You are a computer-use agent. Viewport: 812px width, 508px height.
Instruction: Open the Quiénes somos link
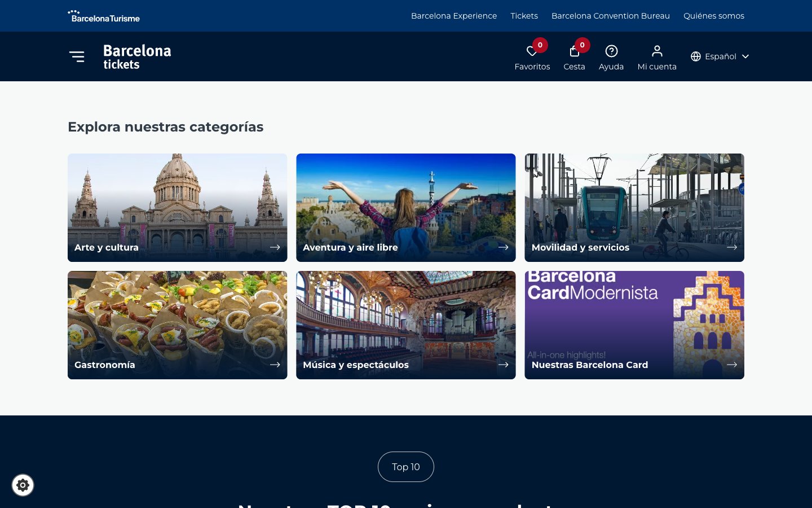pos(714,16)
